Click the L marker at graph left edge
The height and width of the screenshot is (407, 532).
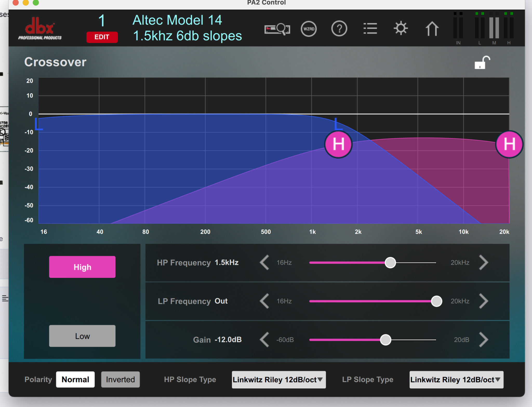point(38,124)
